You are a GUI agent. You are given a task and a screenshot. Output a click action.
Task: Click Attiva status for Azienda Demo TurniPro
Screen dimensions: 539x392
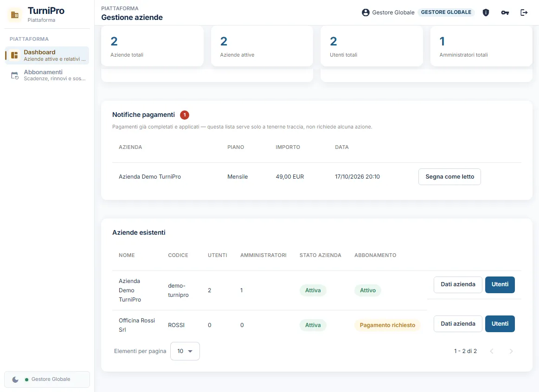coord(313,290)
